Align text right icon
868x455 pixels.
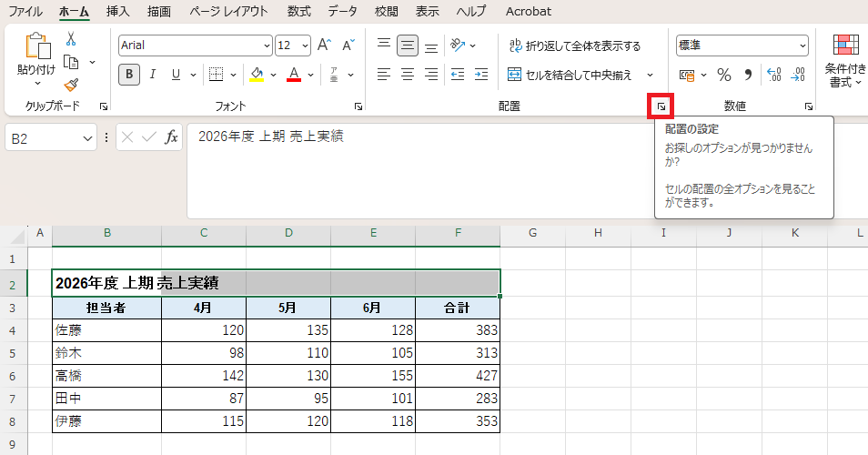[431, 75]
